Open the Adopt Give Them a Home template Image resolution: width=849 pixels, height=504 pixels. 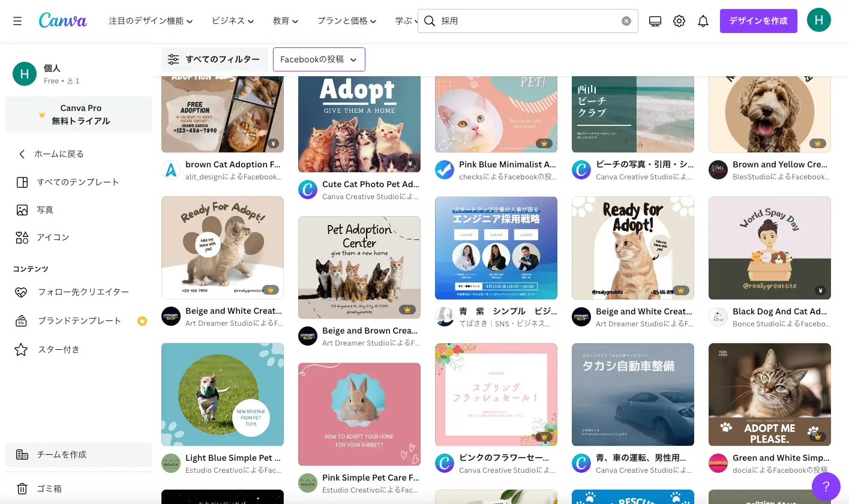[359, 124]
